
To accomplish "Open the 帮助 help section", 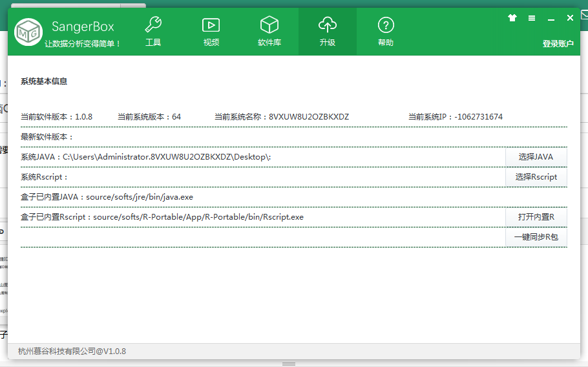I will 386,32.
